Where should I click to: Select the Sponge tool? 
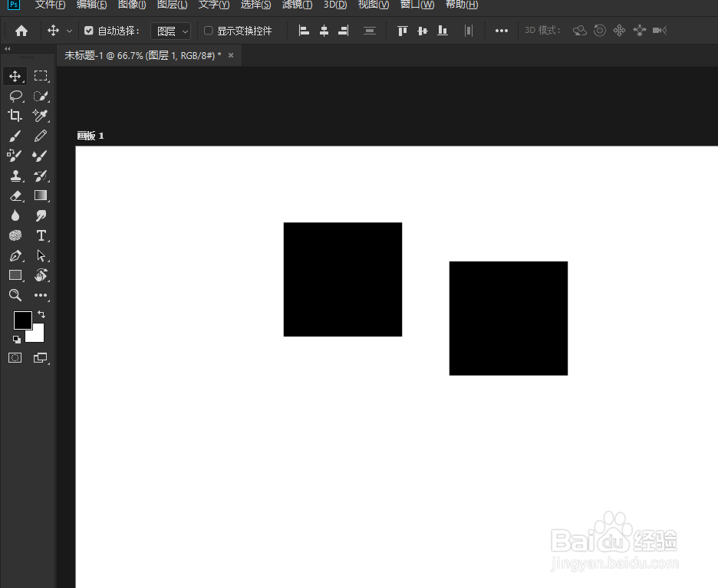(15, 235)
